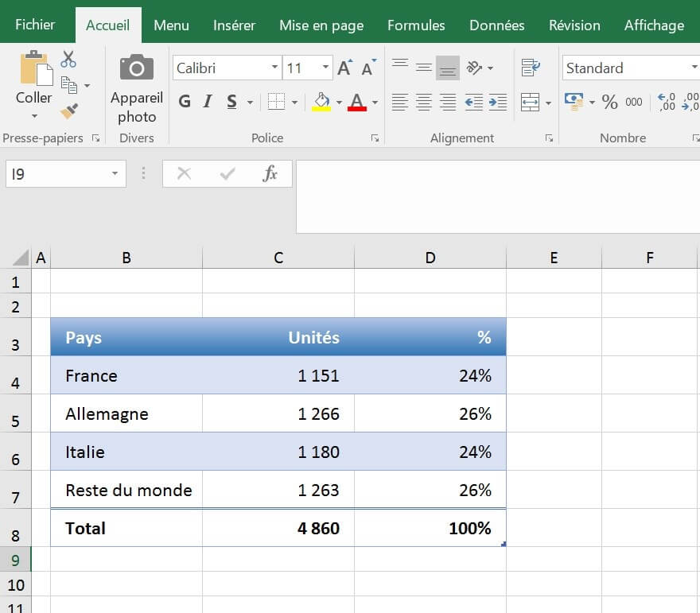
Task: Switch to the Formules tab
Action: 416,25
